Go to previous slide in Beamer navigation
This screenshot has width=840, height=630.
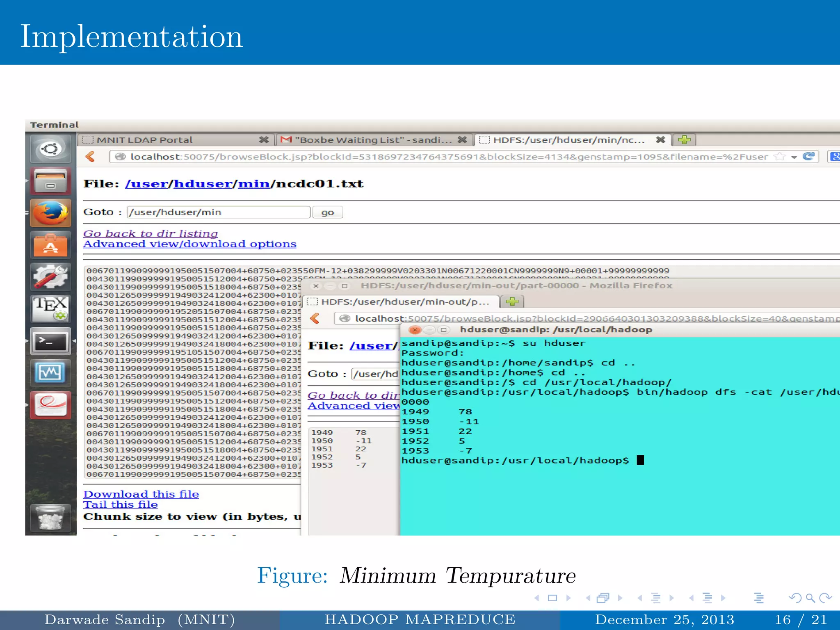click(537, 598)
